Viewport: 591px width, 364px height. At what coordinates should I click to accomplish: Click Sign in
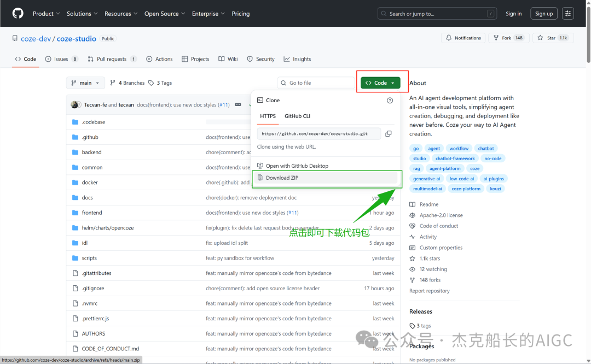point(513,14)
